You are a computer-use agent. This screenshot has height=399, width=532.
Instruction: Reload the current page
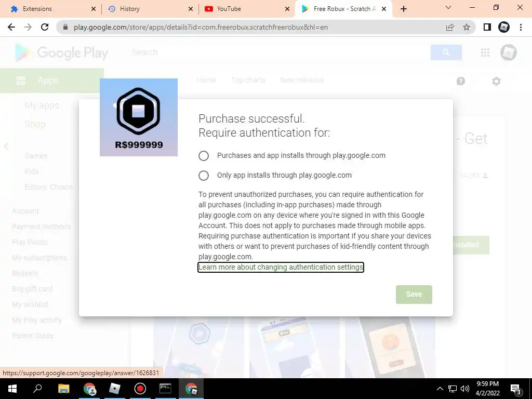pos(45,27)
